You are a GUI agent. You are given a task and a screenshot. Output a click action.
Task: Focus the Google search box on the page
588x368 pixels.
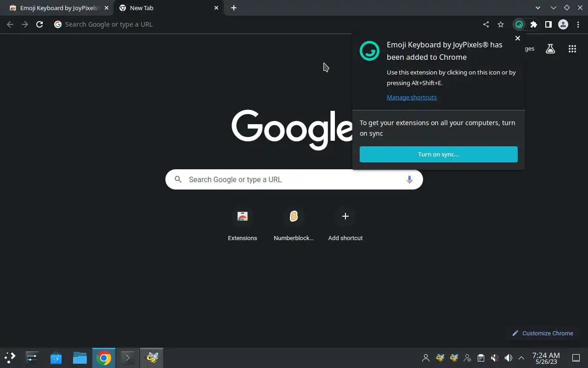coord(294,179)
